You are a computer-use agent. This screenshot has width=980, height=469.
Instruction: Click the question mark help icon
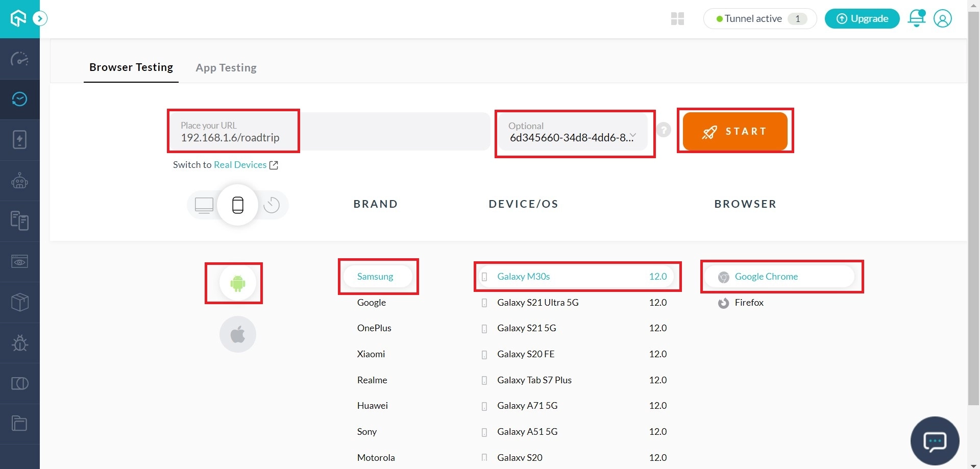pos(664,130)
